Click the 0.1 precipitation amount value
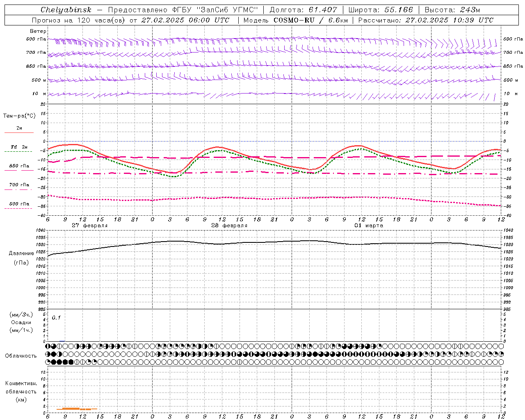 pyautogui.click(x=56, y=317)
